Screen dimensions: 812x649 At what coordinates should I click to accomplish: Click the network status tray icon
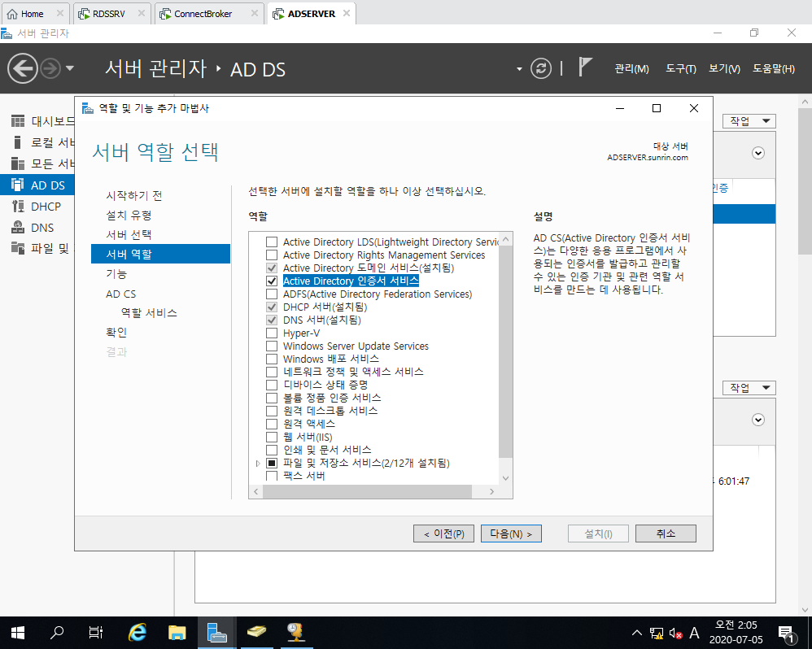coord(657,634)
